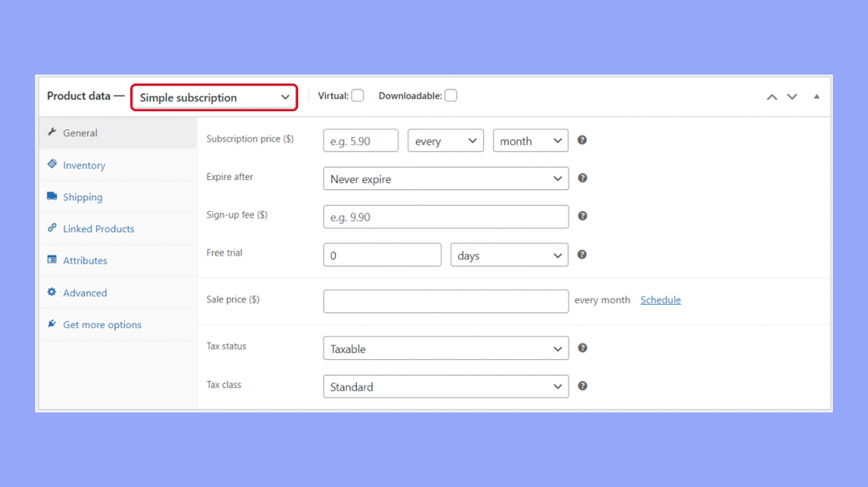Click inside the Sale price field

(x=445, y=301)
